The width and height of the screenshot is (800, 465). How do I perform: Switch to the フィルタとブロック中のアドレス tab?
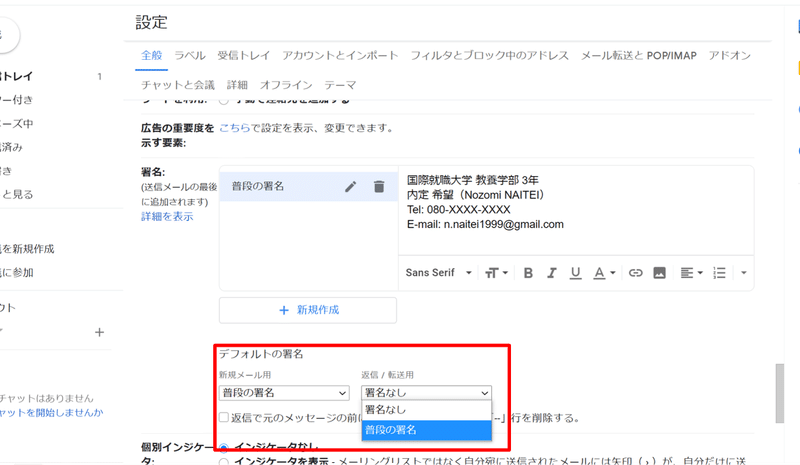(x=489, y=55)
